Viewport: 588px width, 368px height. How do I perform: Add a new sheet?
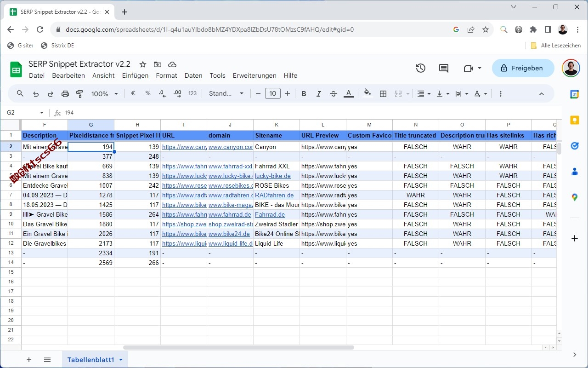29,360
